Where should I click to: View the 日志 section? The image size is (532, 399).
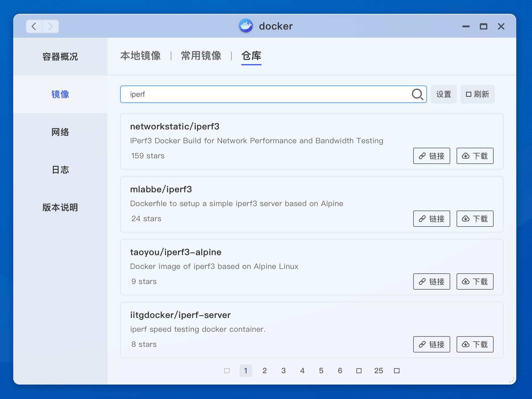pyautogui.click(x=60, y=170)
